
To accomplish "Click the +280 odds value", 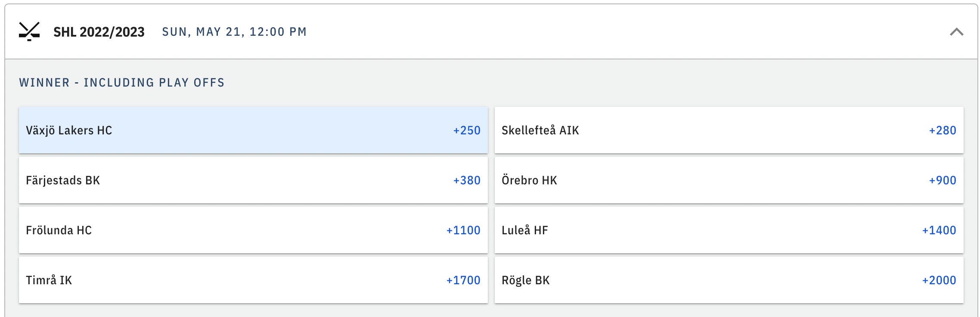I will tap(943, 130).
